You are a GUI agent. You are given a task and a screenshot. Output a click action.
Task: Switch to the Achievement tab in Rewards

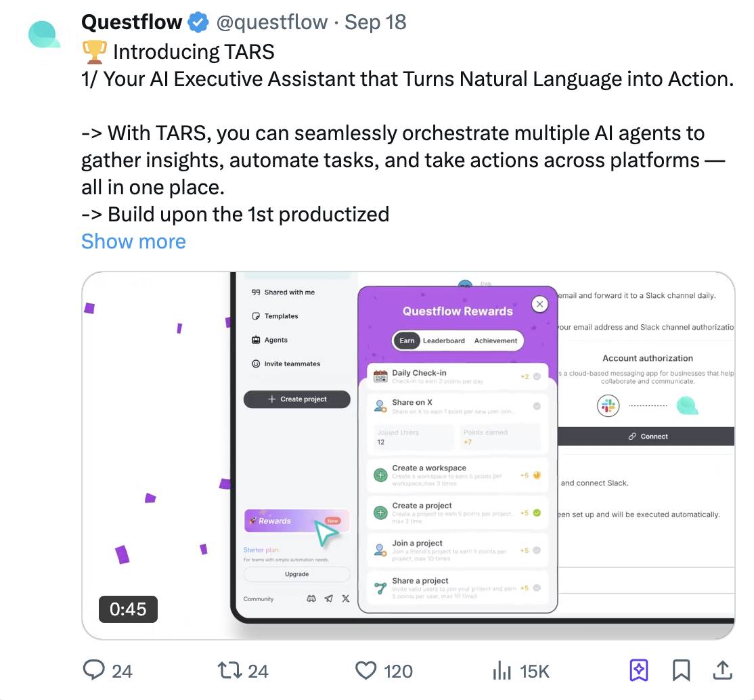click(495, 341)
